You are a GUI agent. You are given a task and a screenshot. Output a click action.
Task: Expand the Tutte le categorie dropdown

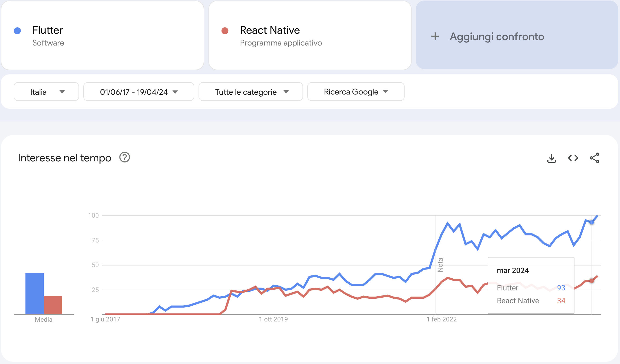coord(251,92)
